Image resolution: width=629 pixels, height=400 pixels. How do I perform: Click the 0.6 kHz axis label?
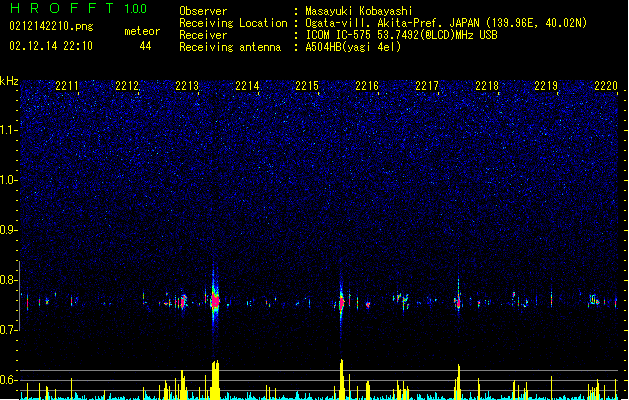8,380
